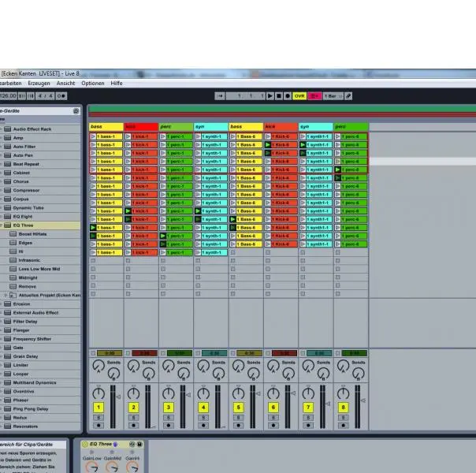Open the Hilfe menu
The height and width of the screenshot is (473, 476).
117,83
